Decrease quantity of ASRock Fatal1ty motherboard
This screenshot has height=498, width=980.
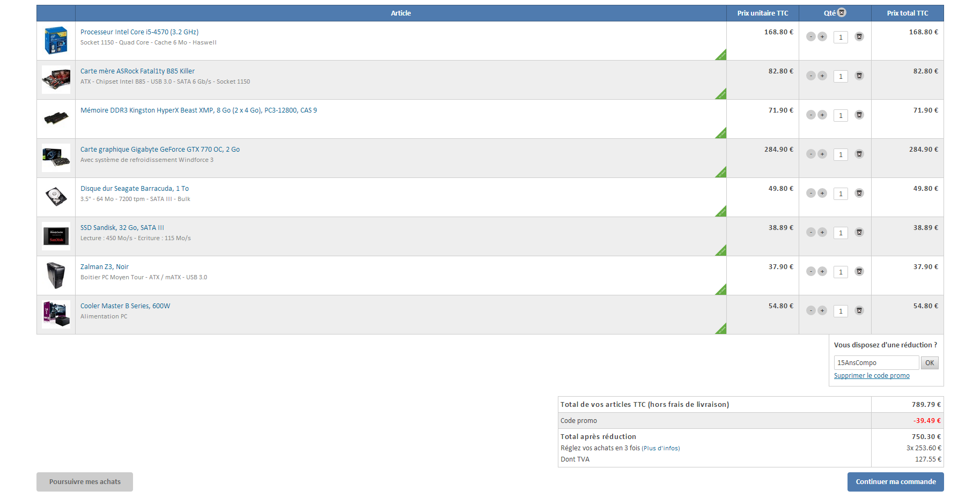(x=811, y=76)
